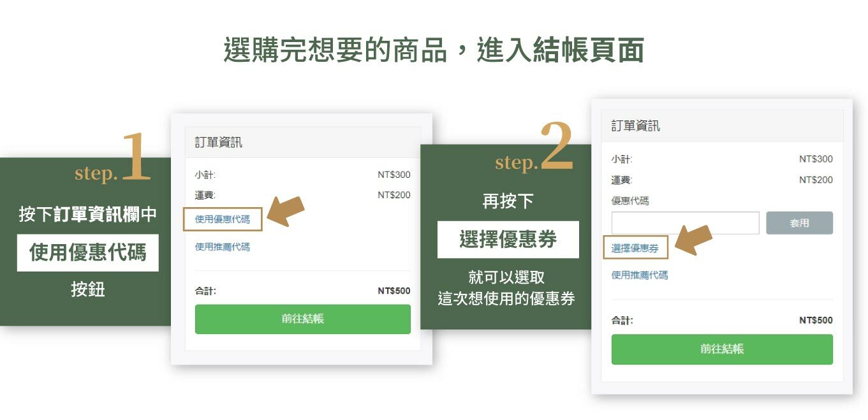
Task: Select 訂單資訊 header of step 2 panel
Action: point(636,126)
